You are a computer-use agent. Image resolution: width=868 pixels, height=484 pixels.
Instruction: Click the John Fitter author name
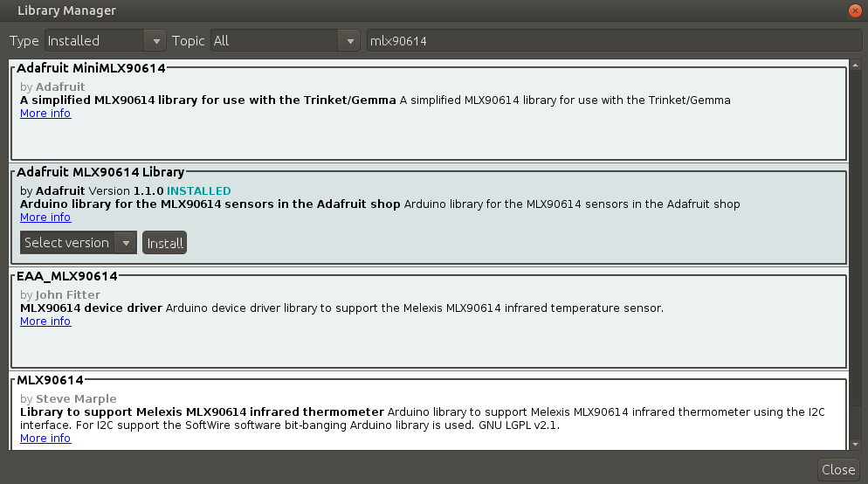click(68, 295)
